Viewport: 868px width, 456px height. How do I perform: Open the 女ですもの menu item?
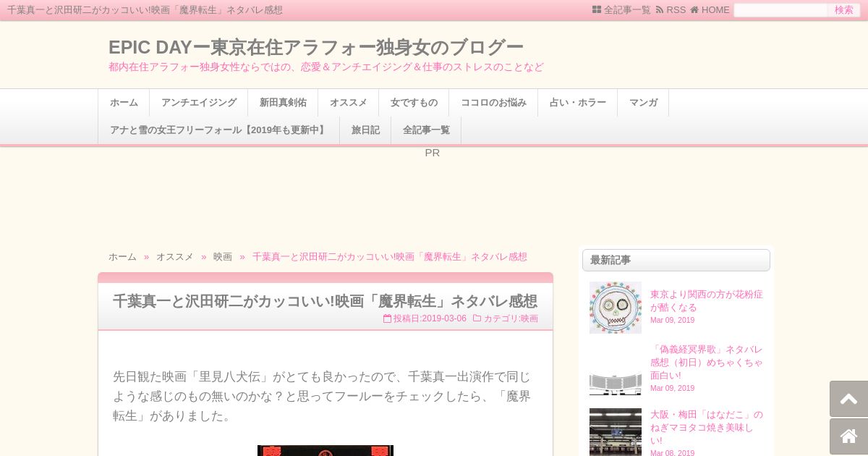tap(414, 103)
